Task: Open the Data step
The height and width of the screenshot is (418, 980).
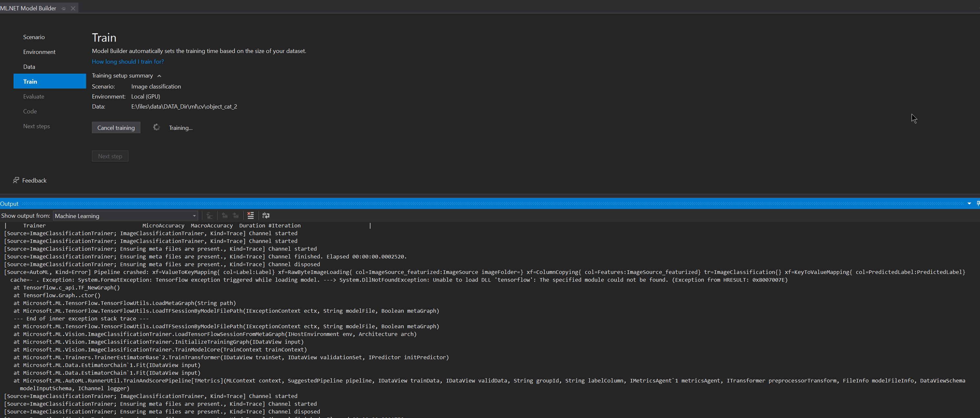Action: (x=29, y=67)
